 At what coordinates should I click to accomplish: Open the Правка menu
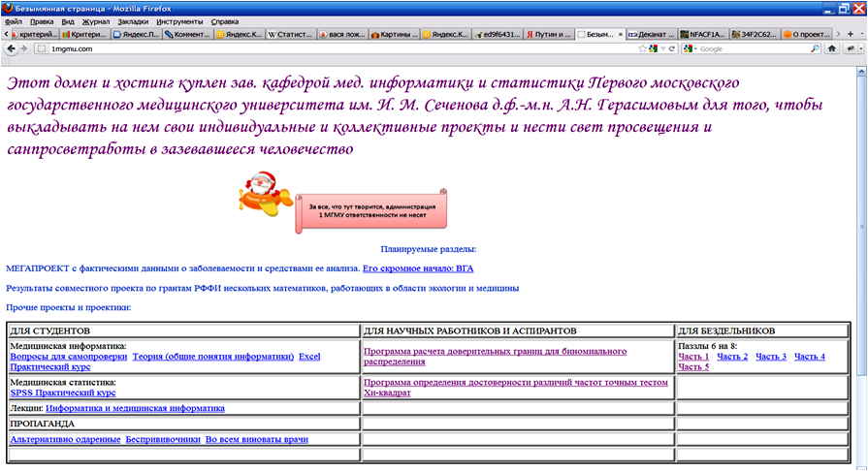pyautogui.click(x=42, y=21)
